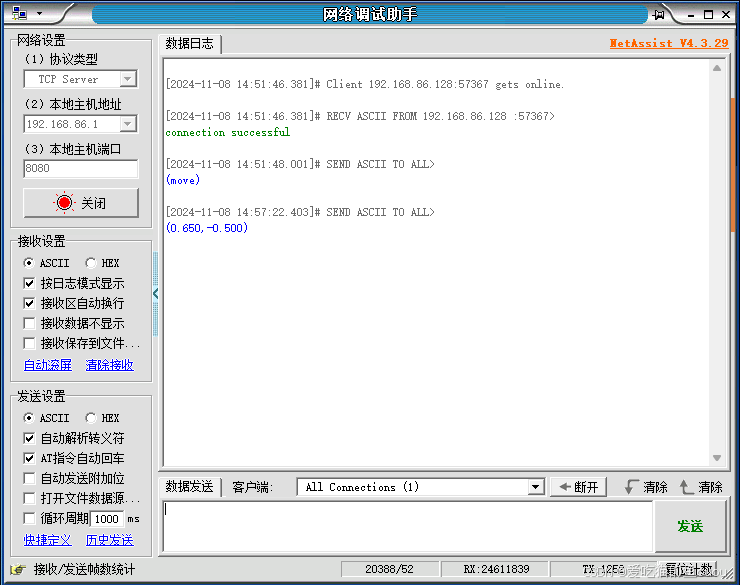Click the 1000 ms cycle period field
This screenshot has height=585, width=740.
[107, 519]
